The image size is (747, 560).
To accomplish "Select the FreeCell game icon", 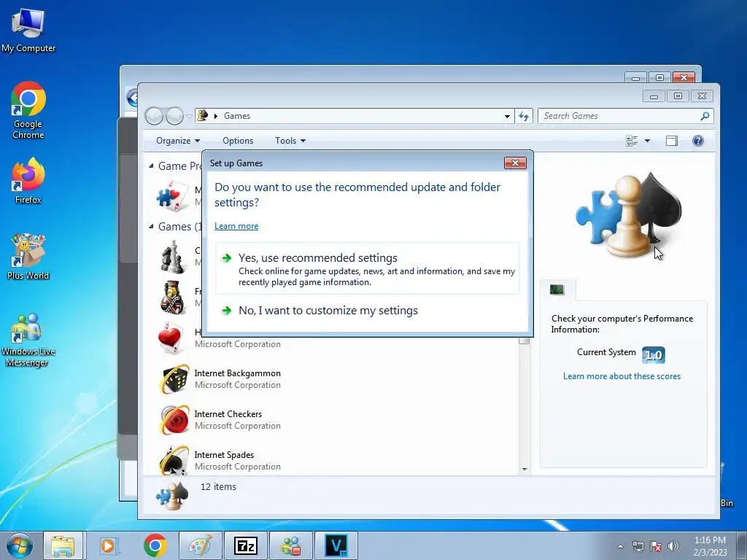I will [x=172, y=297].
